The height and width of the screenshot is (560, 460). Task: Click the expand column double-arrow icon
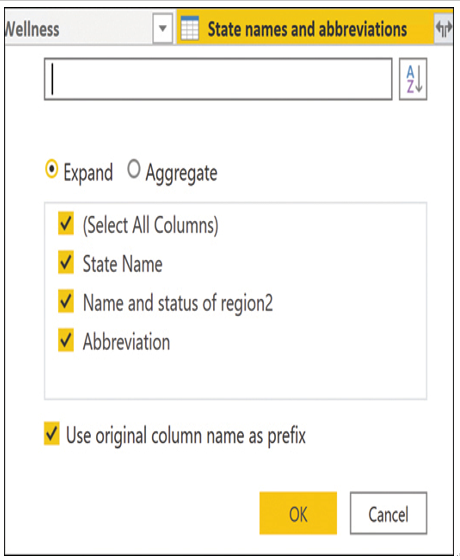(444, 29)
